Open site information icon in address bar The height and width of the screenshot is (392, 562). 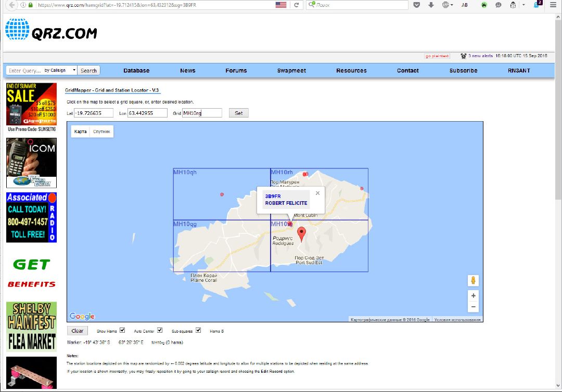(23, 5)
